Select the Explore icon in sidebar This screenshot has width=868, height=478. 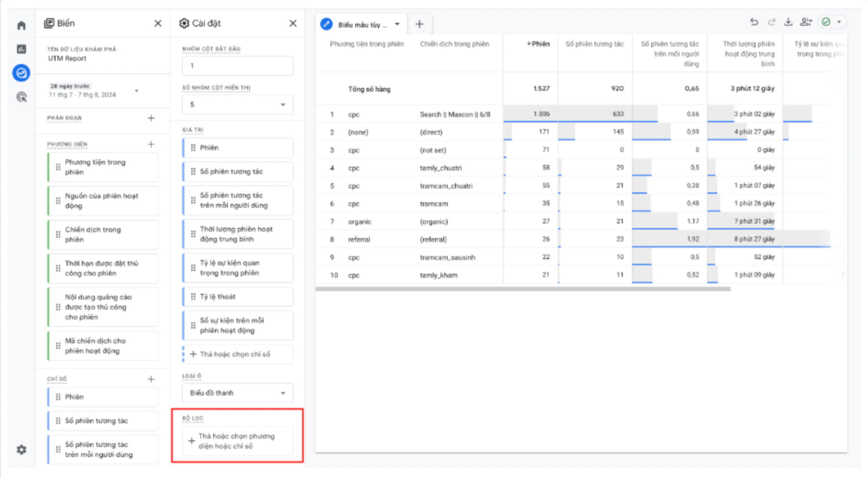(21, 73)
